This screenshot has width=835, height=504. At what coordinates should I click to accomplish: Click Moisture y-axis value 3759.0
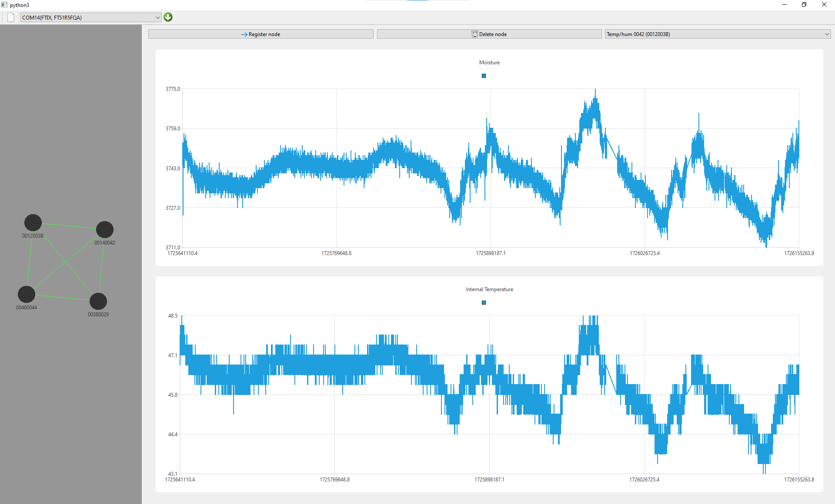(173, 129)
